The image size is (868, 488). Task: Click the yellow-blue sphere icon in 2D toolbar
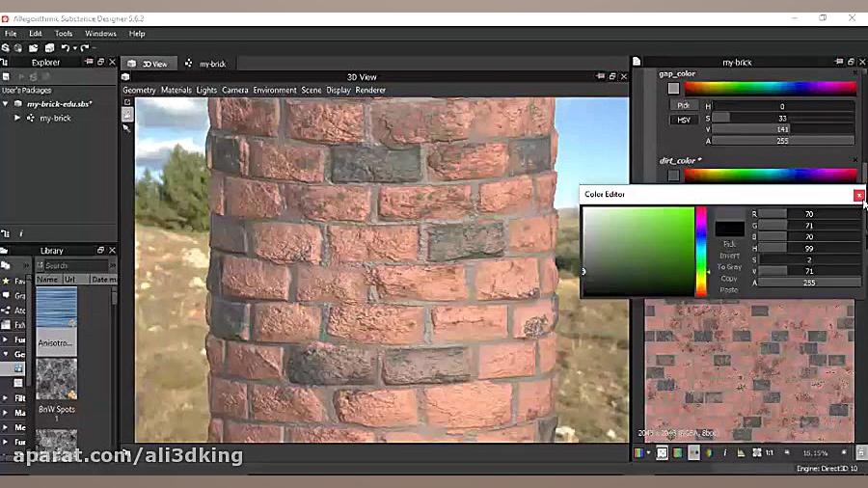click(709, 453)
